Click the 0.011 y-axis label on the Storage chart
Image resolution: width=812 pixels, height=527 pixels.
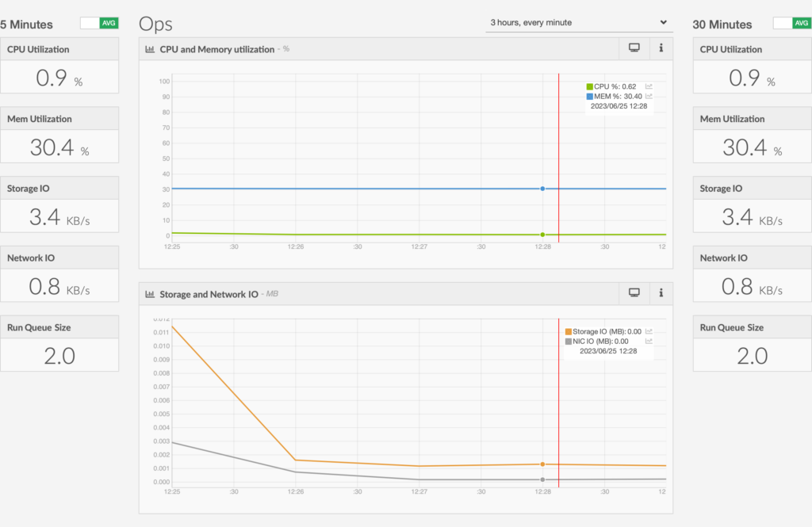point(161,332)
